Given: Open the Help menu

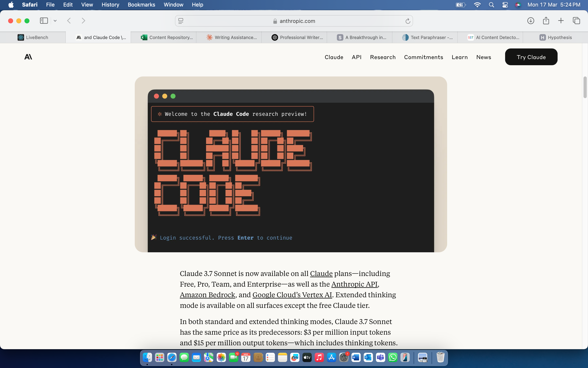Looking at the screenshot, I should pos(197,5).
